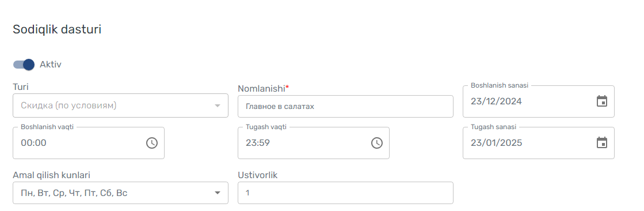Open calendar picker for Tugash sanasi
The width and height of the screenshot is (644, 211).
pyautogui.click(x=601, y=143)
